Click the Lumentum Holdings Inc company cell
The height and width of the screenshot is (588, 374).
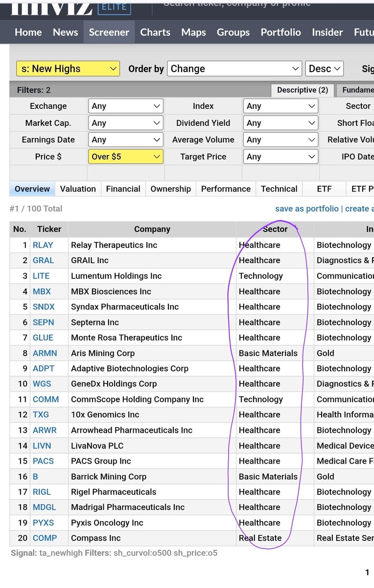[152, 276]
